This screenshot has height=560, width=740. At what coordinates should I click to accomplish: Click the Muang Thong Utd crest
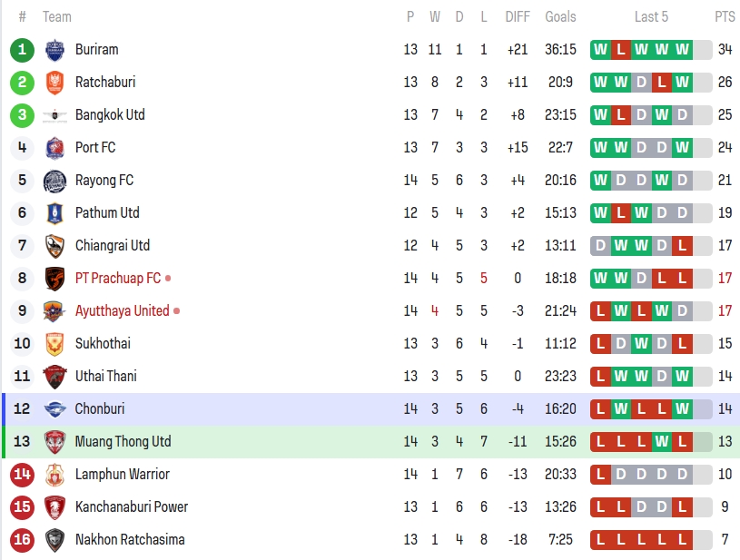point(54,441)
